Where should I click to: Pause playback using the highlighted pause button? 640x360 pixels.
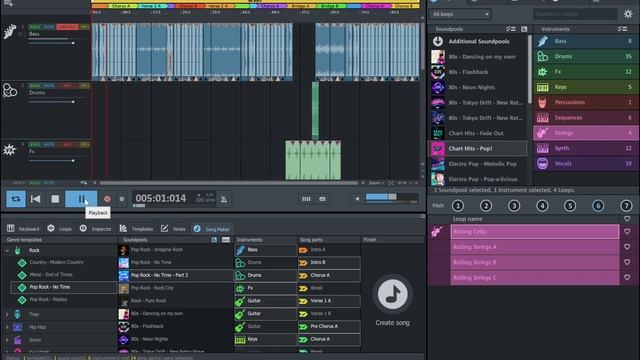click(x=81, y=199)
